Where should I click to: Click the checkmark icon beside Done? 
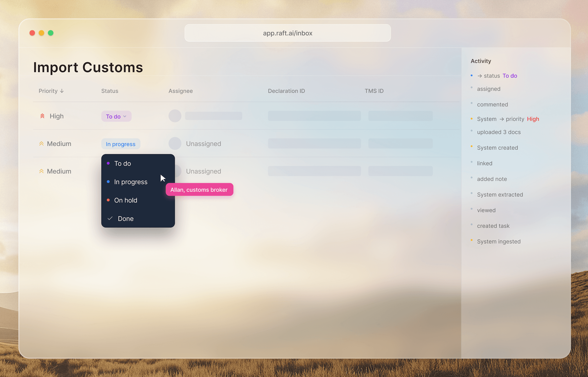110,218
